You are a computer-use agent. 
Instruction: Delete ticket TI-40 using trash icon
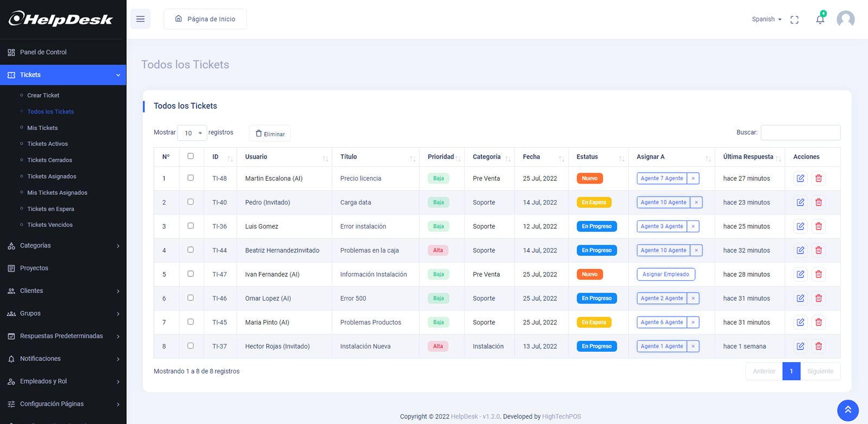point(819,202)
